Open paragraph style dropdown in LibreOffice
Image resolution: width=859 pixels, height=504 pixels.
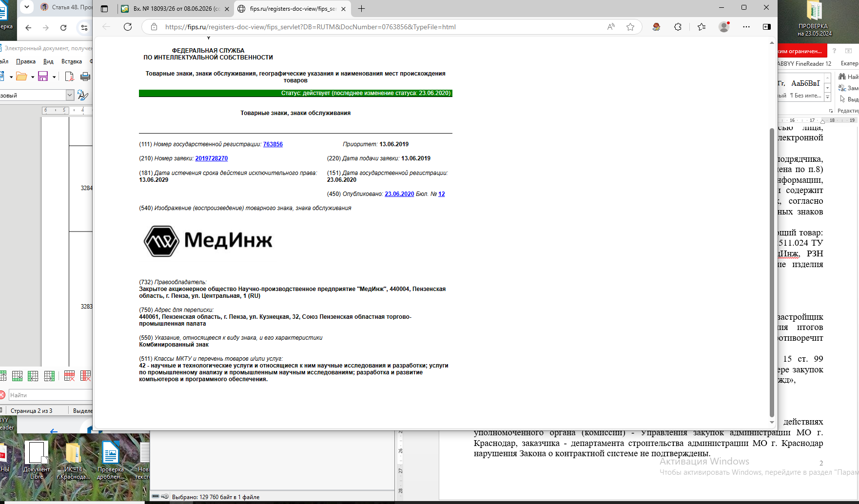[x=70, y=95]
